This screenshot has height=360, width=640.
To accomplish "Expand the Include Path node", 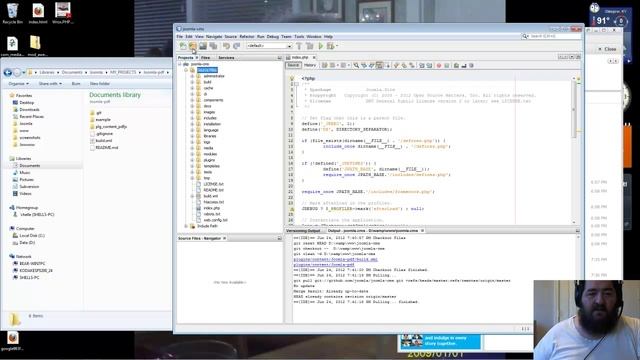I will [186, 226].
